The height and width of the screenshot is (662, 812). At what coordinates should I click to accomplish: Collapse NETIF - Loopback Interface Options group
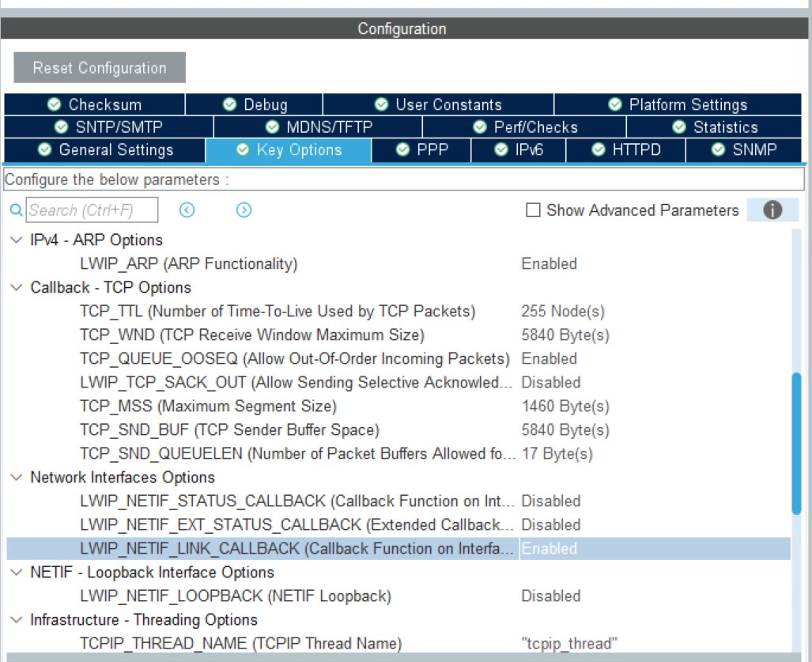click(17, 573)
